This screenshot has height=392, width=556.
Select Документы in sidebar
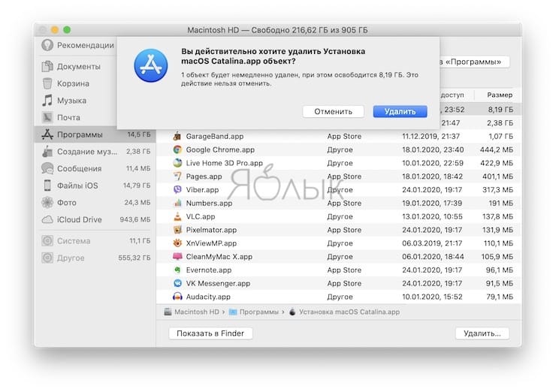coord(77,67)
